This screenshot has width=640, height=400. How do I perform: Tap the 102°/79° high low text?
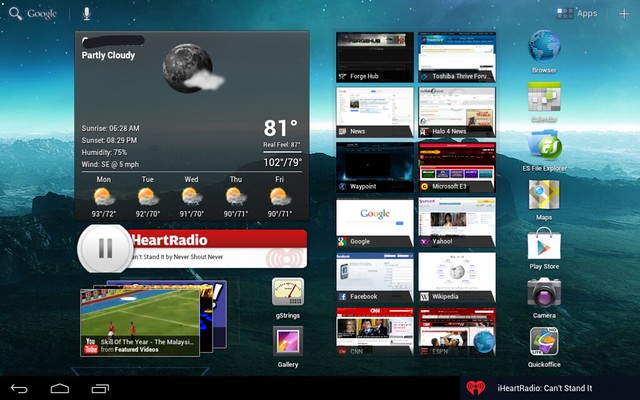[x=282, y=162]
